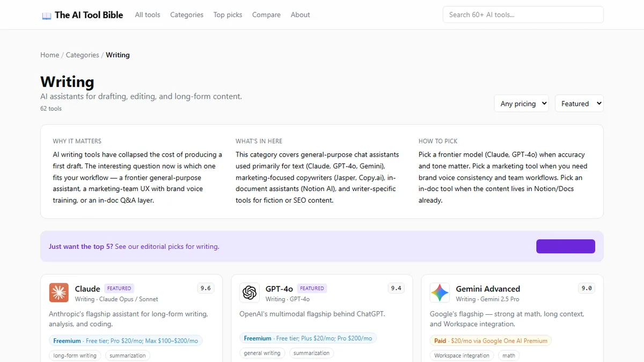Open the All tools nav item
The height and width of the screenshot is (362, 644).
point(148,15)
